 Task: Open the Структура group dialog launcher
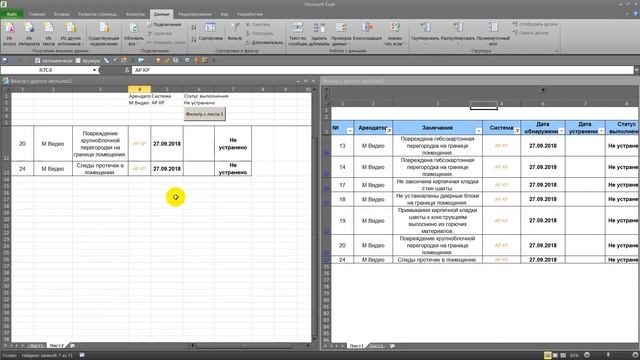(557, 51)
